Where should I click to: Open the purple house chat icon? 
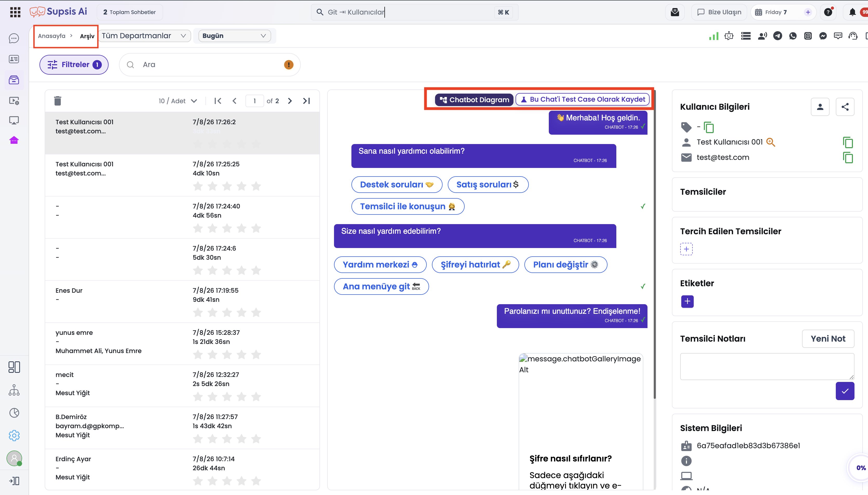tap(14, 140)
